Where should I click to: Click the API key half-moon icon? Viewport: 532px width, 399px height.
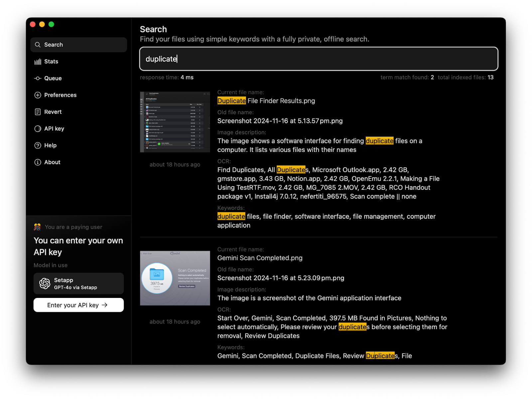tap(38, 129)
